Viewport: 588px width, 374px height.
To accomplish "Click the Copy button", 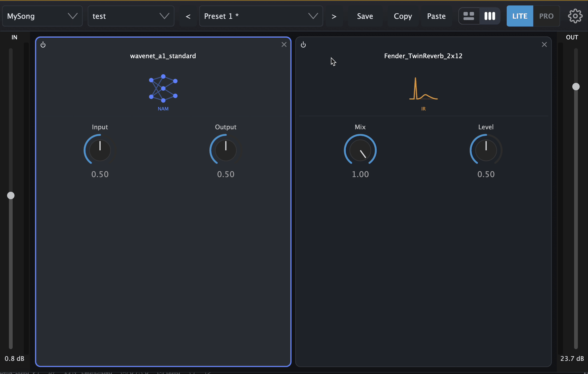I will coord(403,16).
